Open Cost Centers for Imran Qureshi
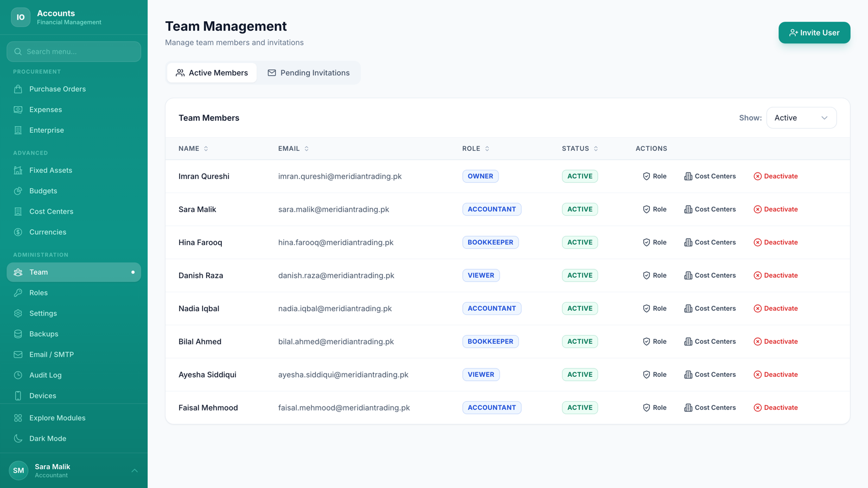The image size is (868, 488). [710, 176]
